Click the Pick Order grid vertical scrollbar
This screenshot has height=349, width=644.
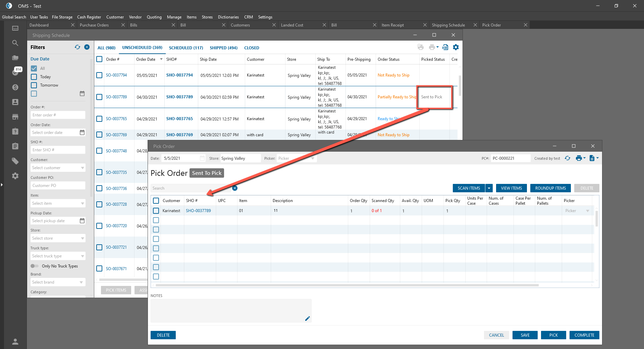(x=596, y=218)
